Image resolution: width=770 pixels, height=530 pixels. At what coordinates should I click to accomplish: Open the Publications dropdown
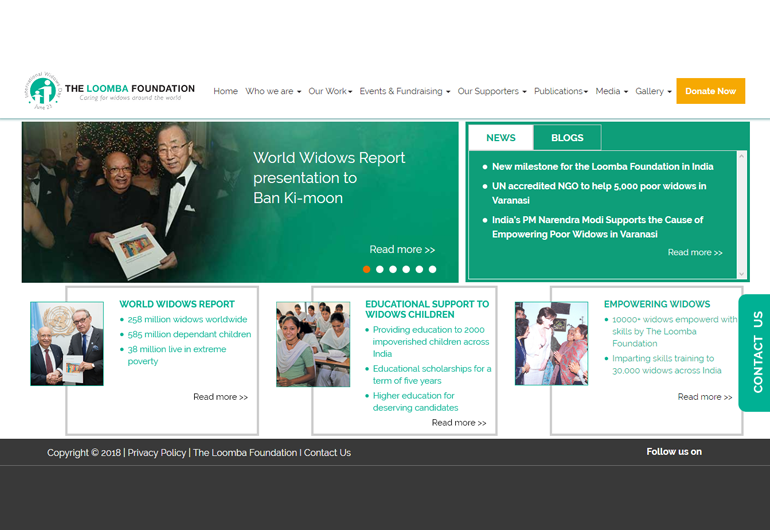561,91
